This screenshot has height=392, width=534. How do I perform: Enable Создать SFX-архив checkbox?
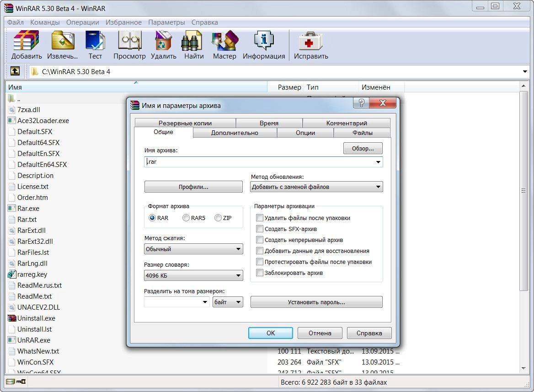tap(260, 229)
